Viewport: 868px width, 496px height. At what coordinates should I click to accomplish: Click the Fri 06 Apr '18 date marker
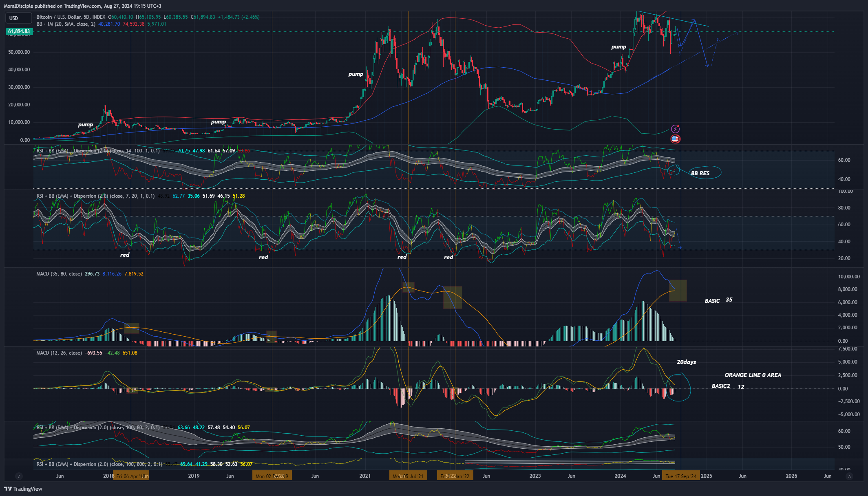point(131,476)
